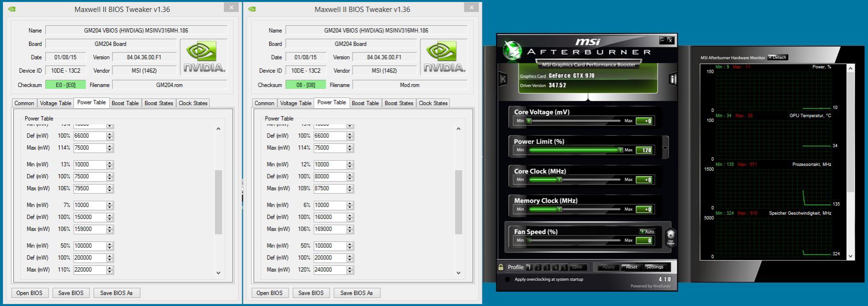This screenshot has height=306, width=868.
Task: Open the Clock States tab in GM204.rom window
Action: point(193,103)
